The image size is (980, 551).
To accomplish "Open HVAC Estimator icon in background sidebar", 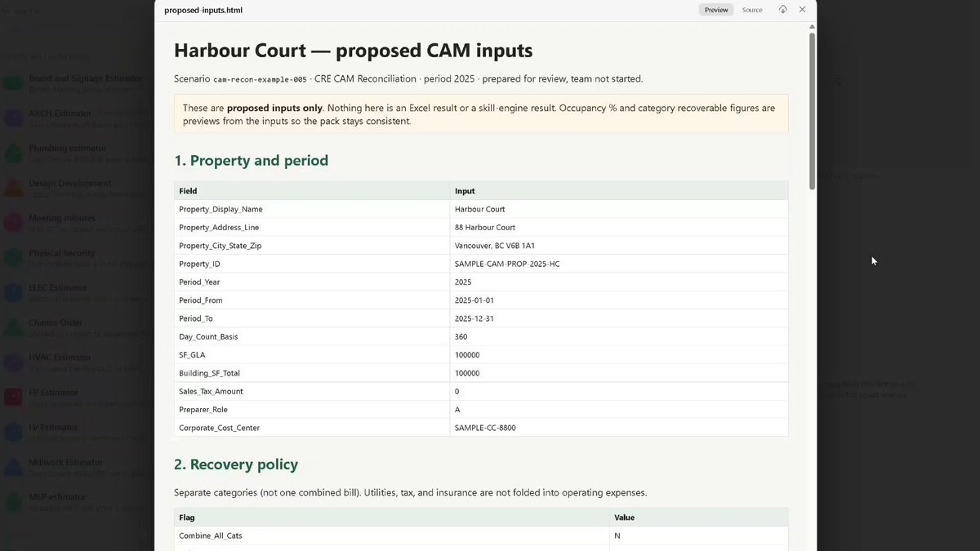I will [13, 362].
